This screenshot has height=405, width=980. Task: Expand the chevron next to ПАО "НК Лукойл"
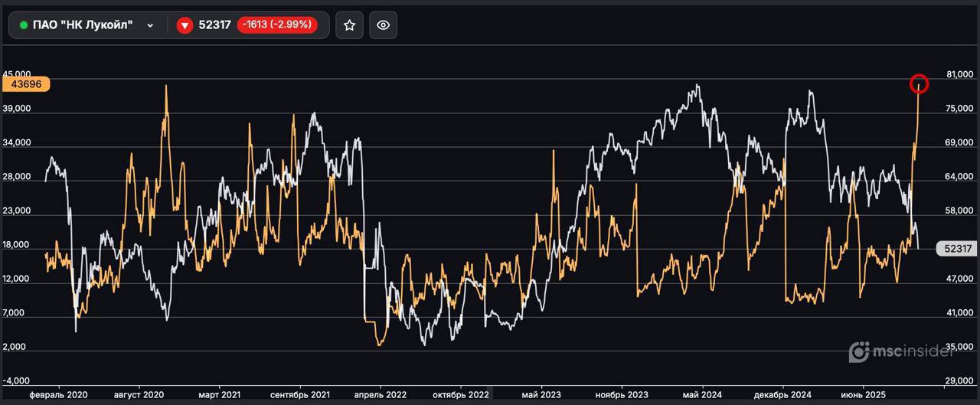pos(150,25)
